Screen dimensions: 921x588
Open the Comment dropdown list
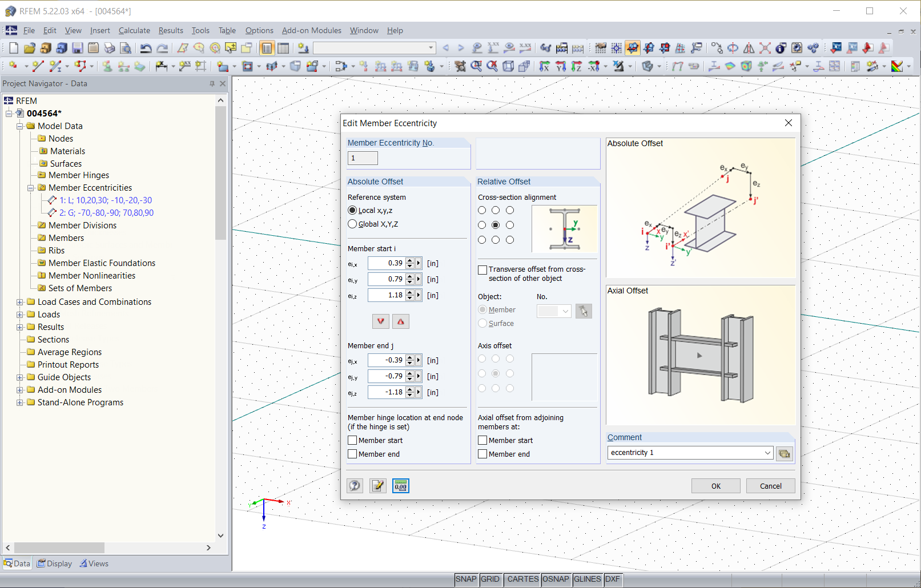767,453
